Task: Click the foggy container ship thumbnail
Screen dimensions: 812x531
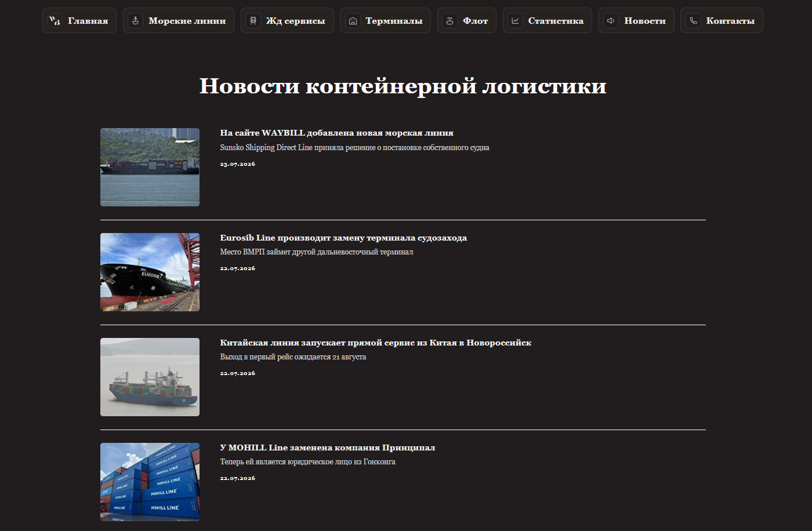Action: (150, 377)
